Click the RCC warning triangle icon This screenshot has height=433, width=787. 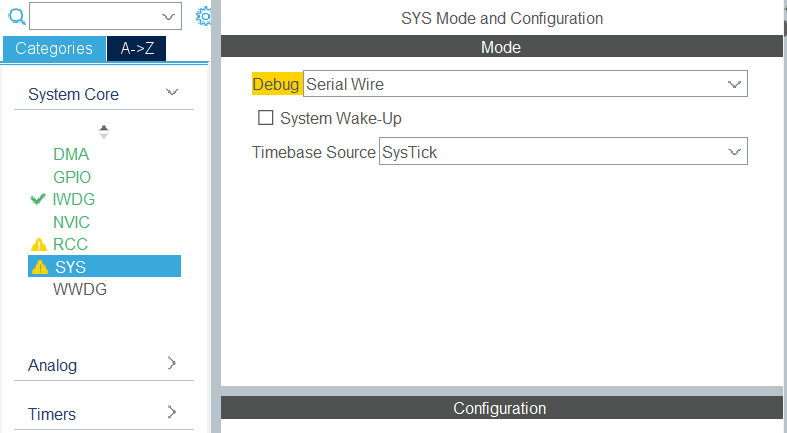click(x=39, y=244)
